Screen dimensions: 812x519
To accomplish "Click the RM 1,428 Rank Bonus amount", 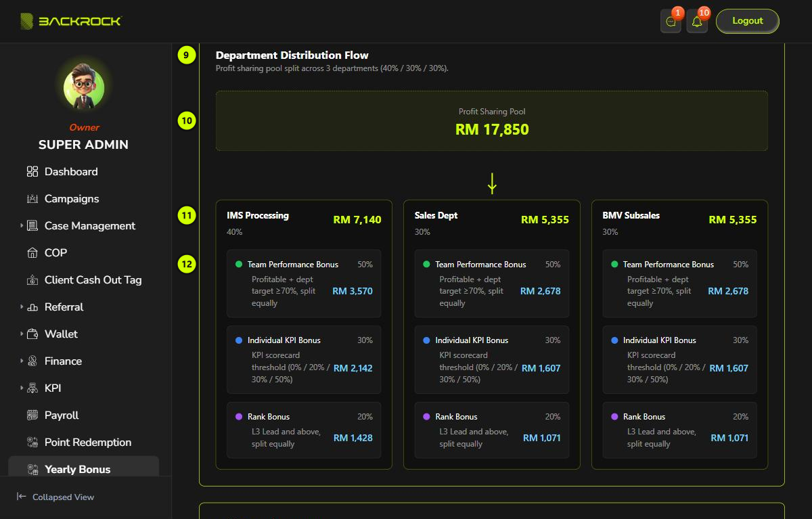I will pos(353,438).
